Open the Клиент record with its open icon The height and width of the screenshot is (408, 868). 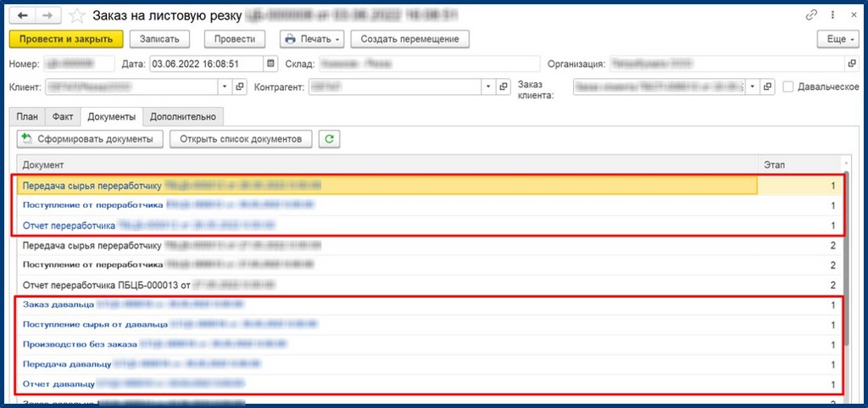click(x=240, y=87)
